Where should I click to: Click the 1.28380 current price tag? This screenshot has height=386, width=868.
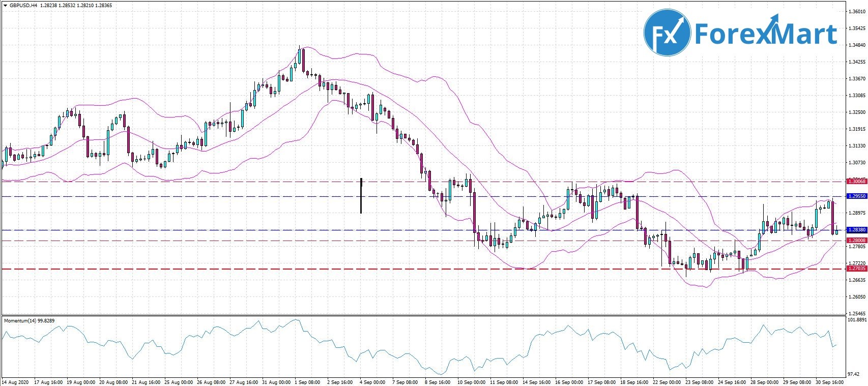pyautogui.click(x=856, y=230)
